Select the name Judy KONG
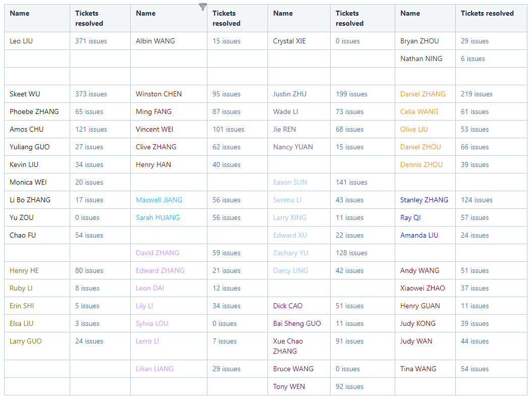Screen dimensions: 532x399 click(417, 323)
